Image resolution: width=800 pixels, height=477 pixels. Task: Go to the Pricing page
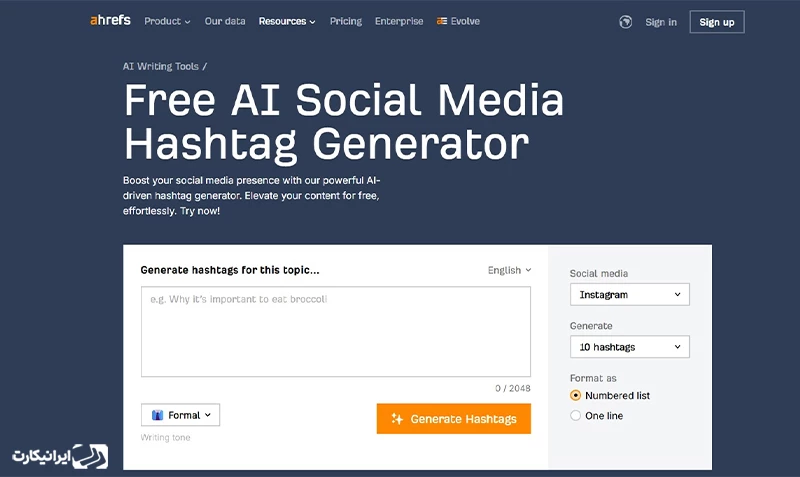[345, 21]
